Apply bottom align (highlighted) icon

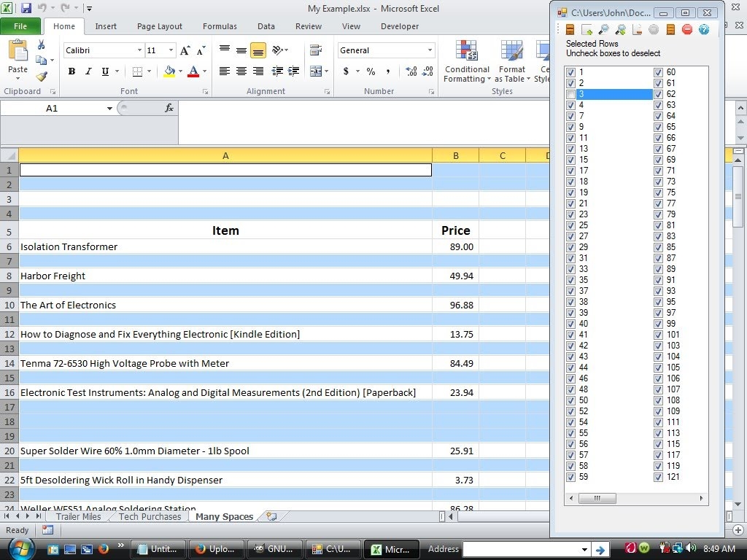258,50
